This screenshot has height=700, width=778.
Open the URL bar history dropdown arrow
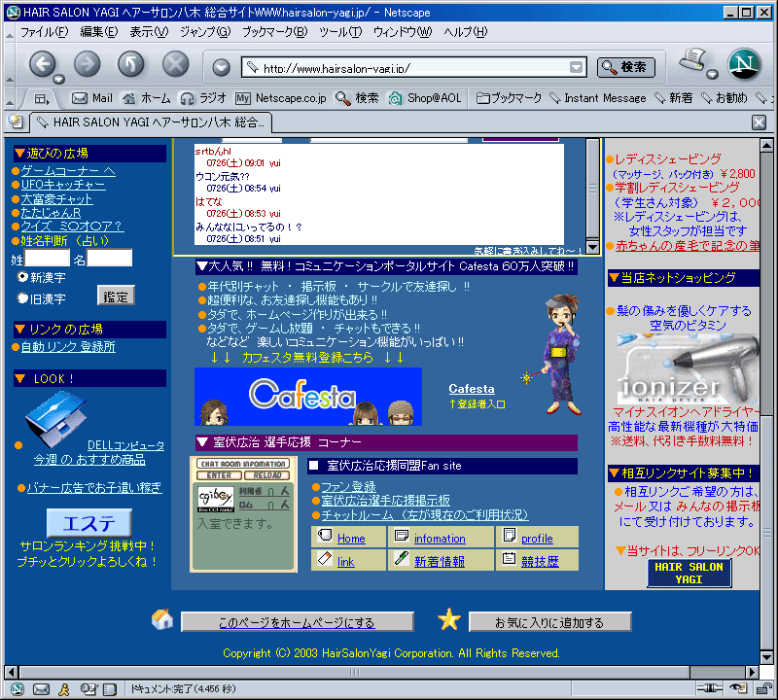(x=576, y=67)
